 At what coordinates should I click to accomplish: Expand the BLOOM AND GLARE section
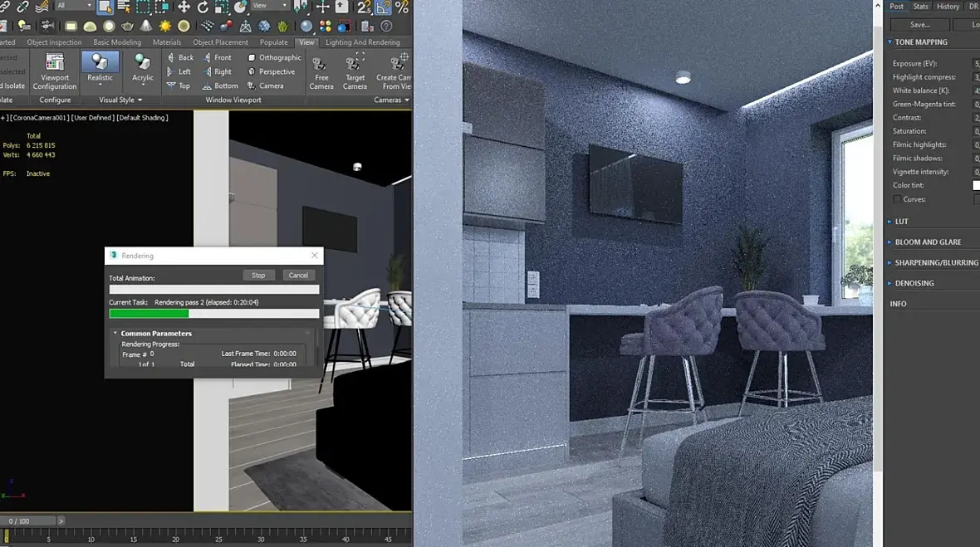pyautogui.click(x=890, y=242)
